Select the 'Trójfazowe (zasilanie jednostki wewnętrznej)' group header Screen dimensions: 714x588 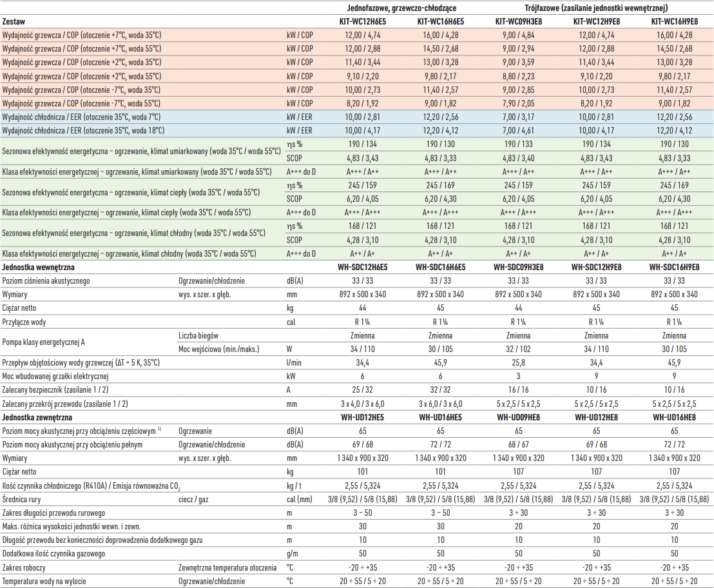pos(596,8)
